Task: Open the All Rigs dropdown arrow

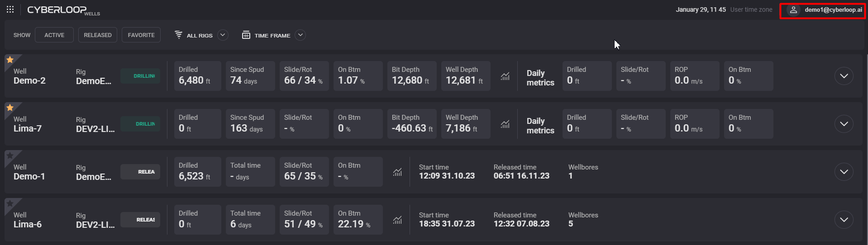Action: 222,35
